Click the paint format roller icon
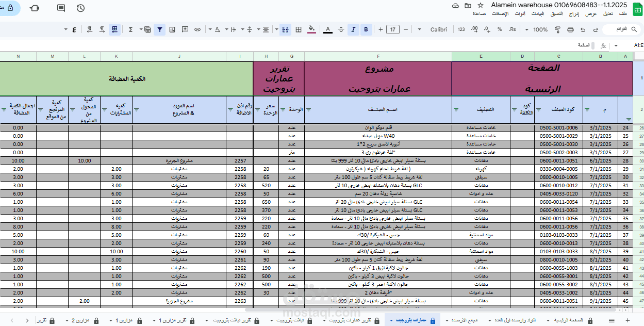The height and width of the screenshot is (326, 644). (557, 29)
